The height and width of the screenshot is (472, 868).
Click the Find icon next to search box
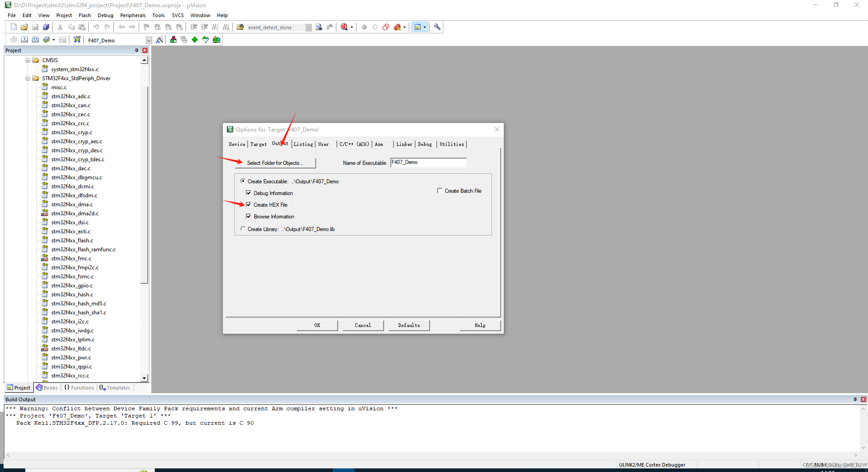click(x=319, y=27)
